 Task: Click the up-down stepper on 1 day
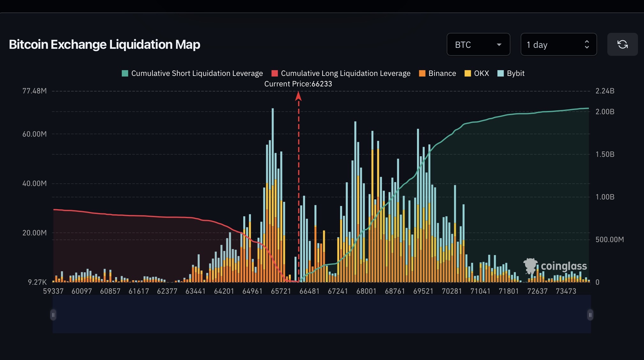pos(587,45)
